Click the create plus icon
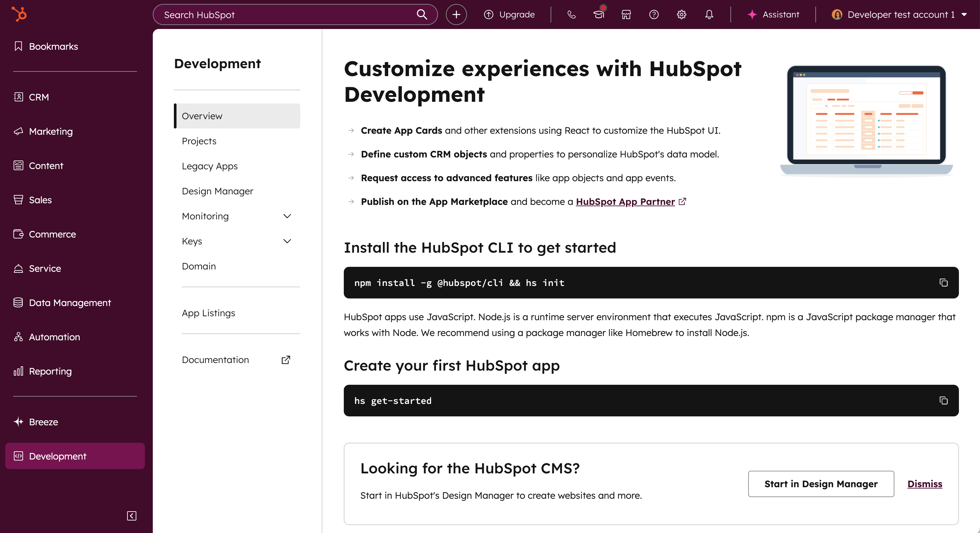This screenshot has height=533, width=980. [x=456, y=14]
